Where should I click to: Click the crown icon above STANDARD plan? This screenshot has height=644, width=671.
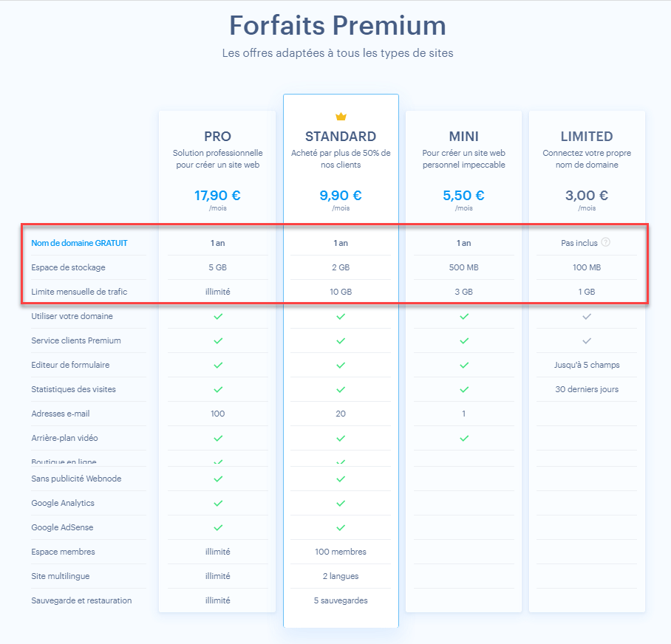tap(340, 116)
